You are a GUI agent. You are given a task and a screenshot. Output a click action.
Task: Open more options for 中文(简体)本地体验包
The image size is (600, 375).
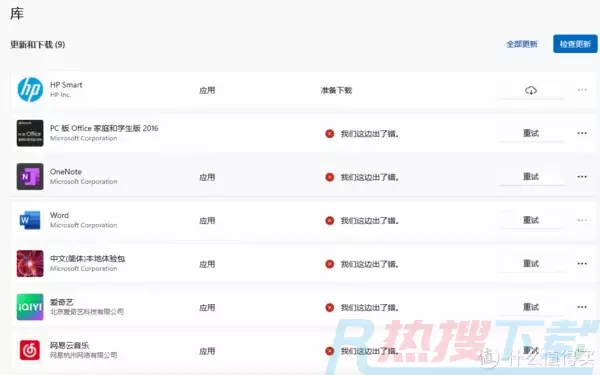(x=582, y=264)
